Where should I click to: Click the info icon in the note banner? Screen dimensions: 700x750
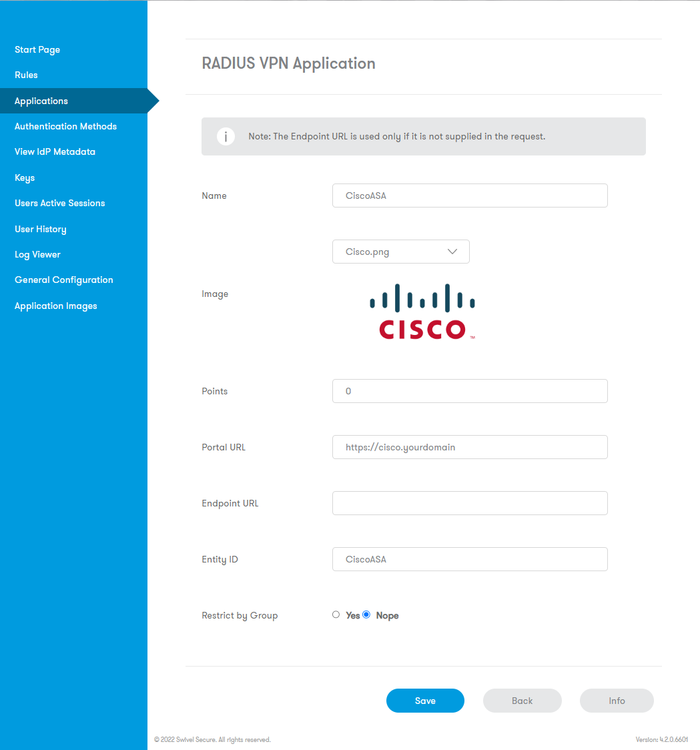point(226,136)
